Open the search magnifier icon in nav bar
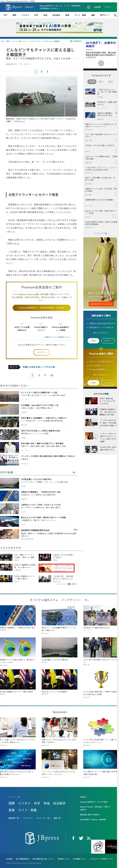119x868 pixels. click(x=115, y=15)
